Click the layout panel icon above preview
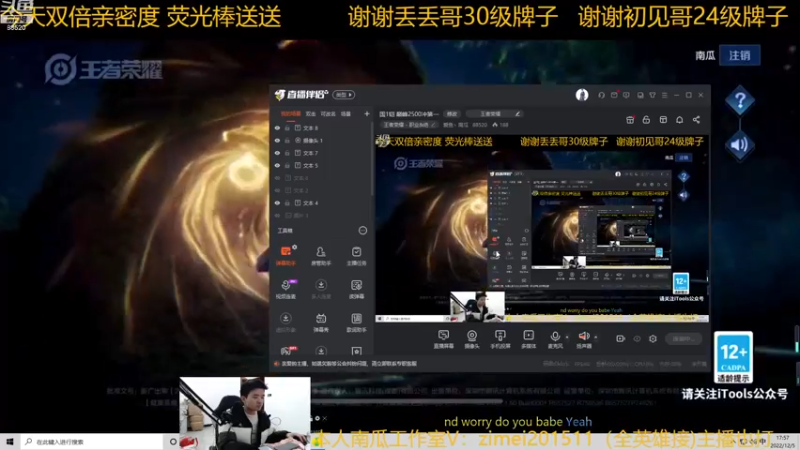The image size is (800, 450). coord(663,119)
